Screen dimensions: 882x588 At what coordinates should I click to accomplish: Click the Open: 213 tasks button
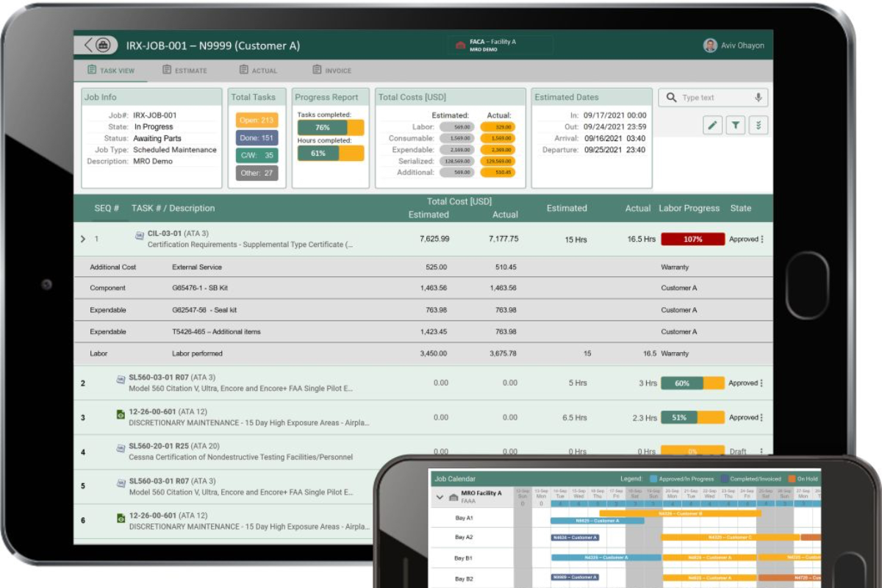point(257,120)
